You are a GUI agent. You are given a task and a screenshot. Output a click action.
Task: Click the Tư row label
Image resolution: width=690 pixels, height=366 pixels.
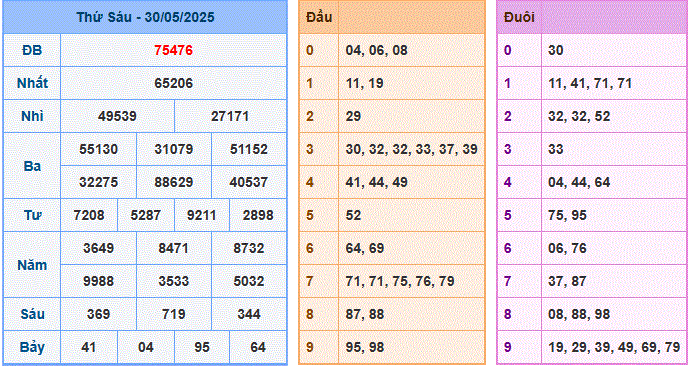[x=32, y=215]
